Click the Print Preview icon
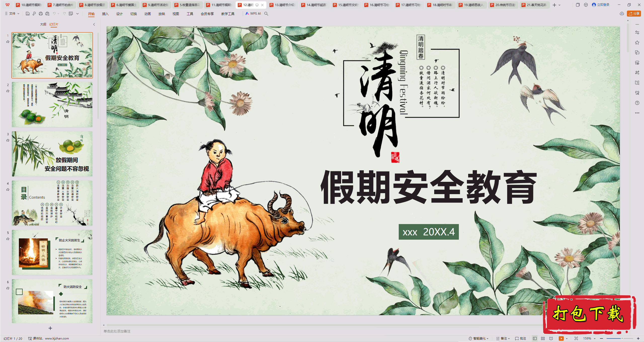 click(x=47, y=14)
